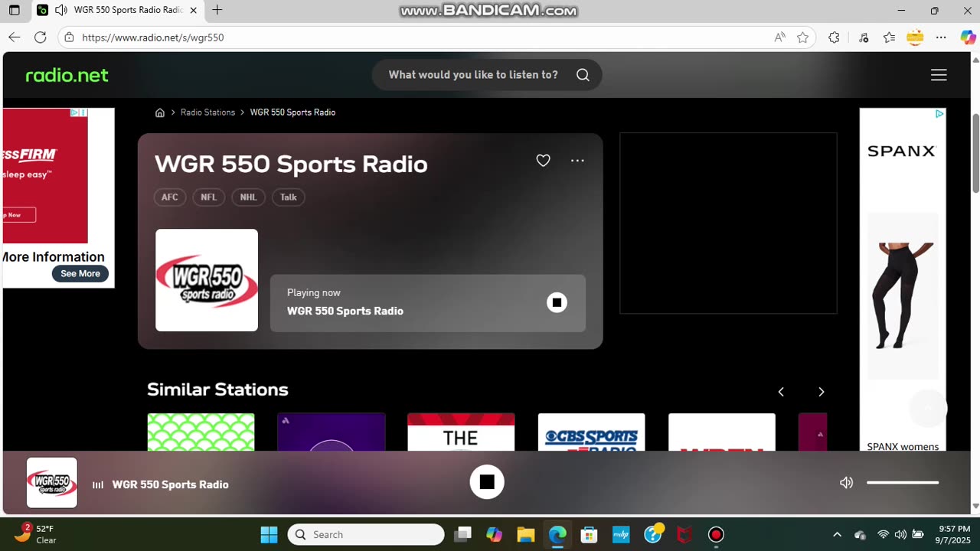This screenshot has height=551, width=980.
Task: Open browser Settings and more menu
Action: click(941, 37)
